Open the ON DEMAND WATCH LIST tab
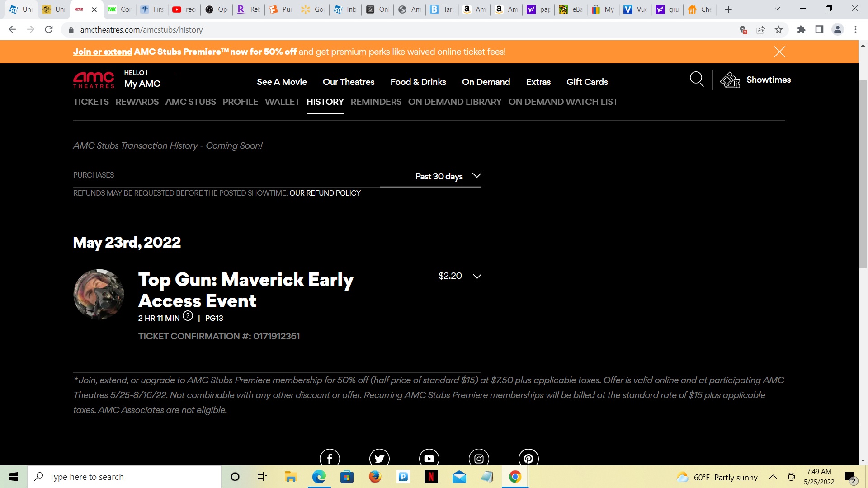Image resolution: width=868 pixels, height=488 pixels. tap(563, 102)
